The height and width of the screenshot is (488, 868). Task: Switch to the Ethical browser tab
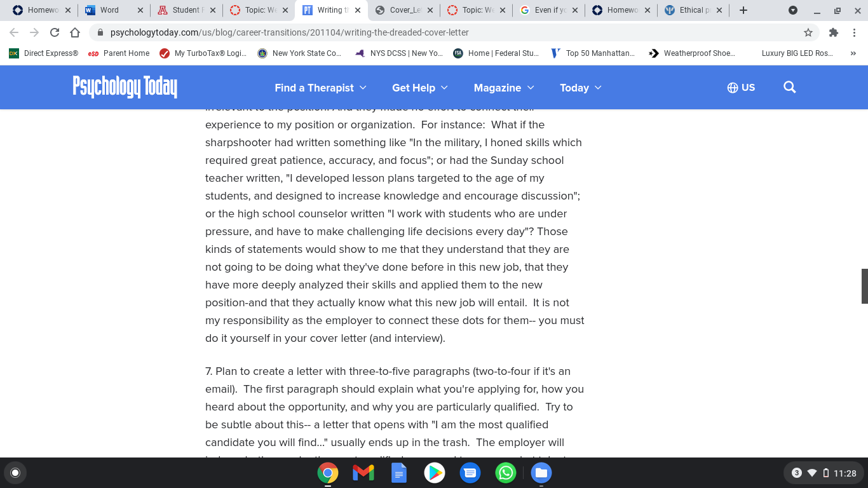694,10
